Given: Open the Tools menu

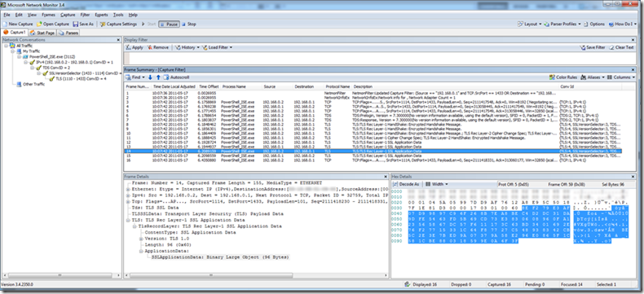Looking at the screenshot, I should (118, 15).
